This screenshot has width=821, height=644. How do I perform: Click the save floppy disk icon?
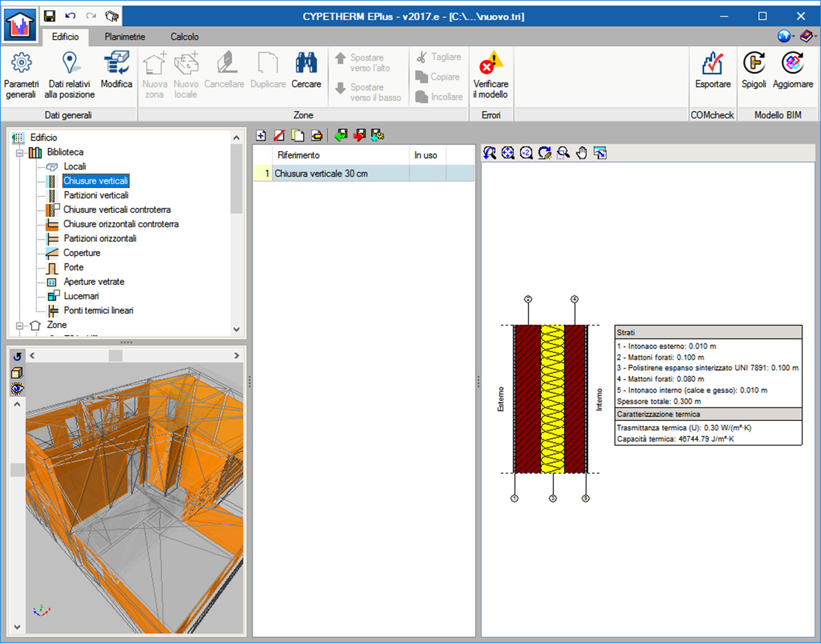pyautogui.click(x=49, y=16)
